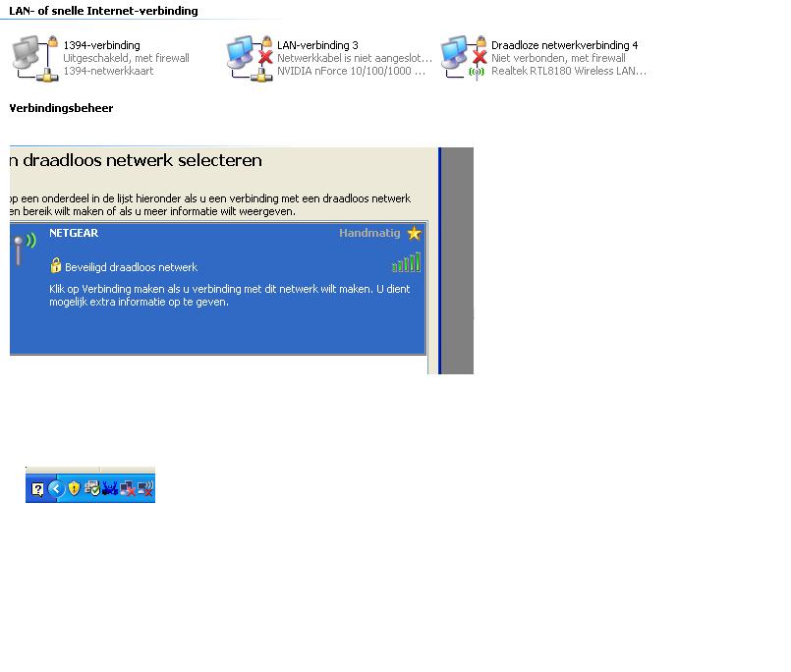The height and width of the screenshot is (672, 791).
Task: Open the blue wireless router tray icon
Action: pos(110,488)
